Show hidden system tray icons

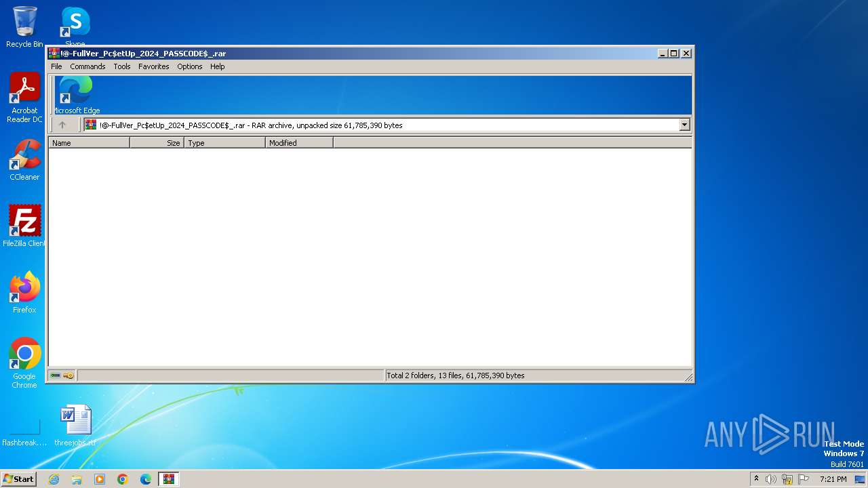tap(757, 479)
